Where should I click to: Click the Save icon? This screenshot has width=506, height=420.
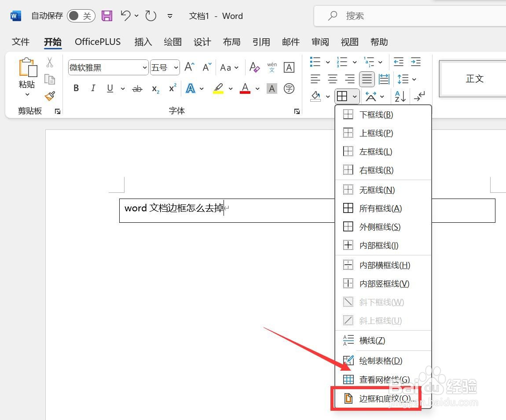click(x=106, y=15)
